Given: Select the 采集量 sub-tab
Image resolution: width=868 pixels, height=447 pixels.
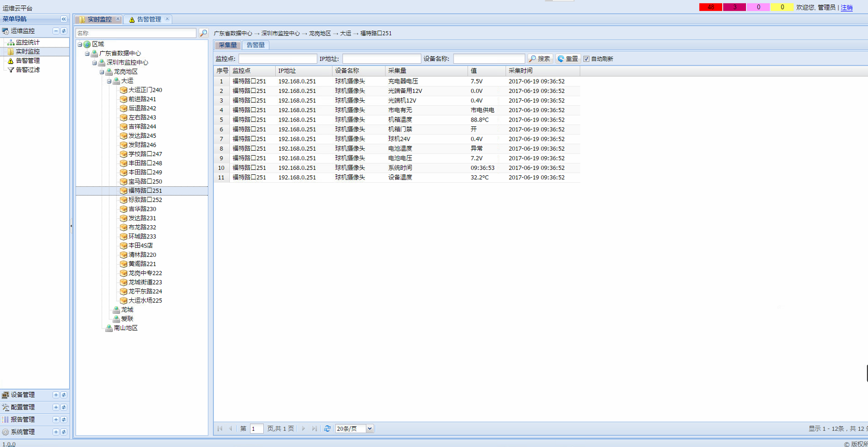Looking at the screenshot, I should pos(228,45).
